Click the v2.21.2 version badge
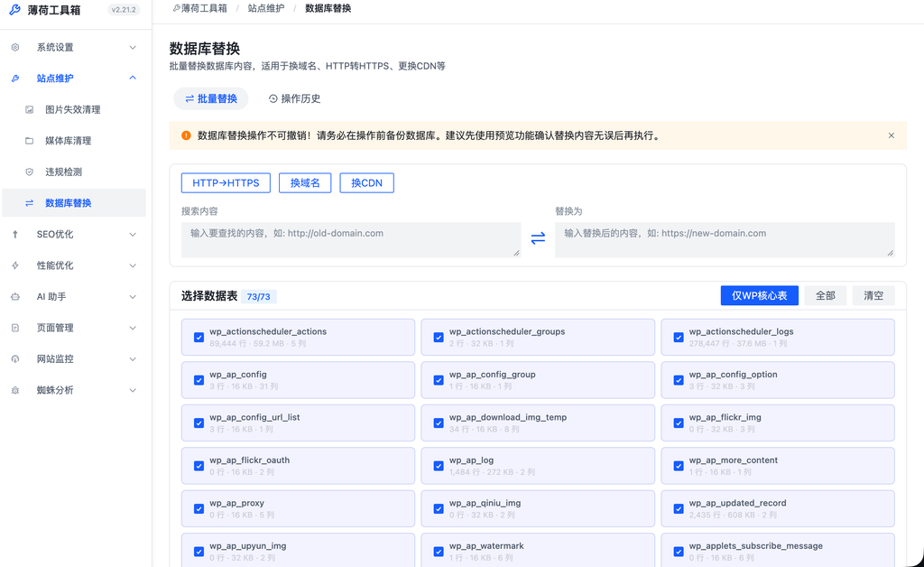The image size is (924, 567). [124, 10]
